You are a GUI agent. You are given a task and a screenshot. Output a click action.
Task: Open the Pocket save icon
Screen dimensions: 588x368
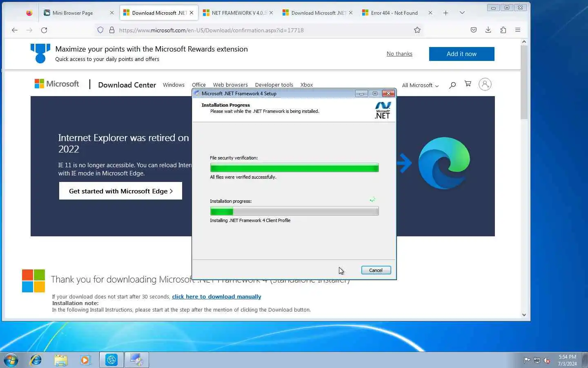point(474,30)
